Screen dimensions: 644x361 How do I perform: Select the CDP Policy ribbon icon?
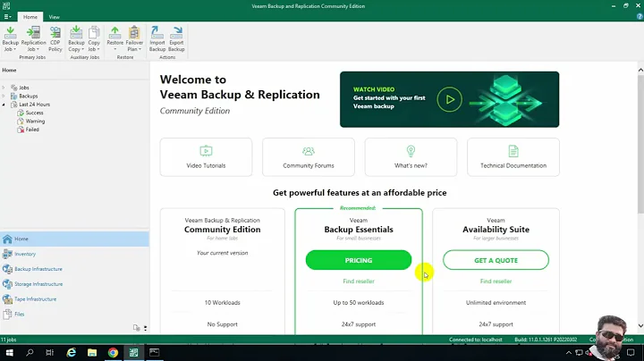click(55, 39)
